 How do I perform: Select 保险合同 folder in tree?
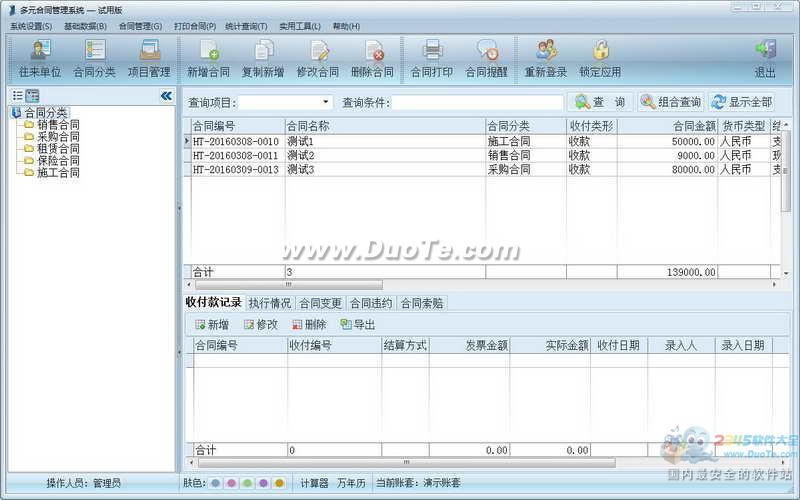pos(58,160)
